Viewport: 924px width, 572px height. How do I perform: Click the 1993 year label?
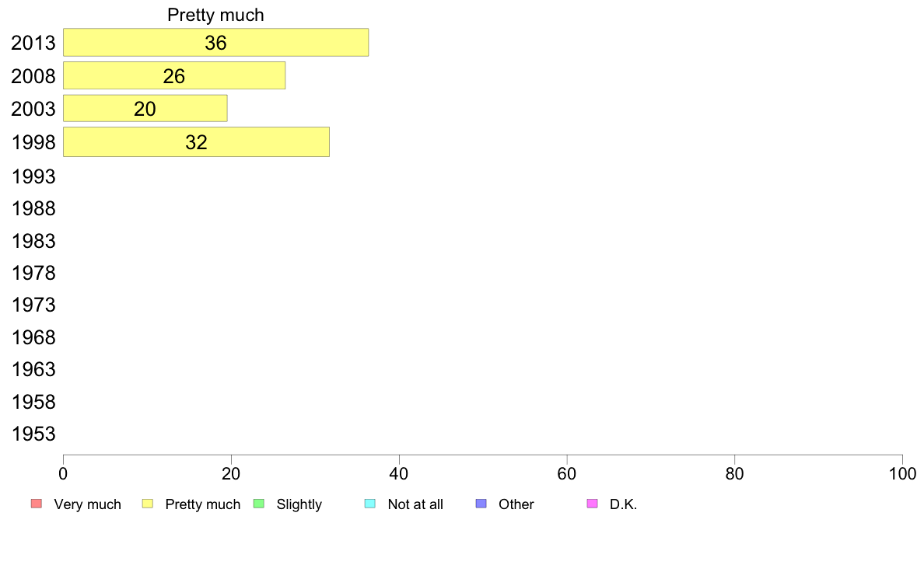33,176
